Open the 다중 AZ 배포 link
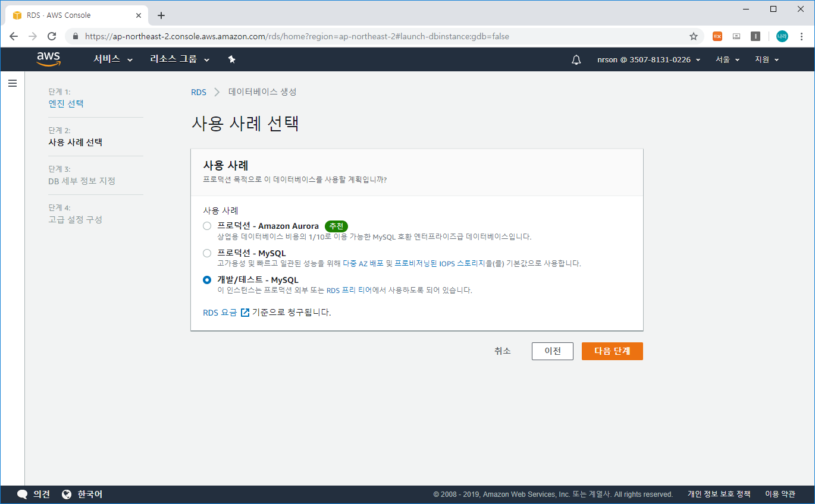815x504 pixels. 363,263
